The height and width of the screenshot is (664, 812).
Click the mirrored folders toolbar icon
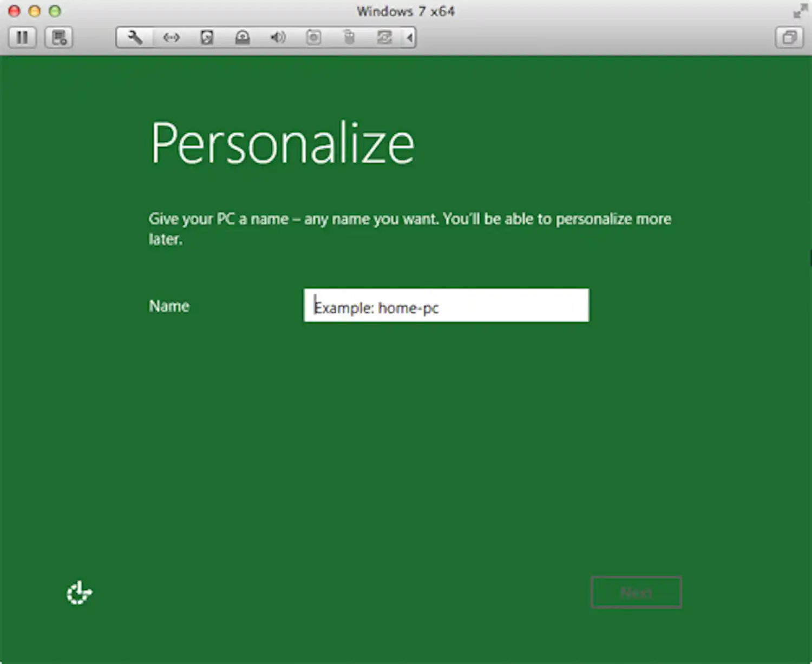385,37
